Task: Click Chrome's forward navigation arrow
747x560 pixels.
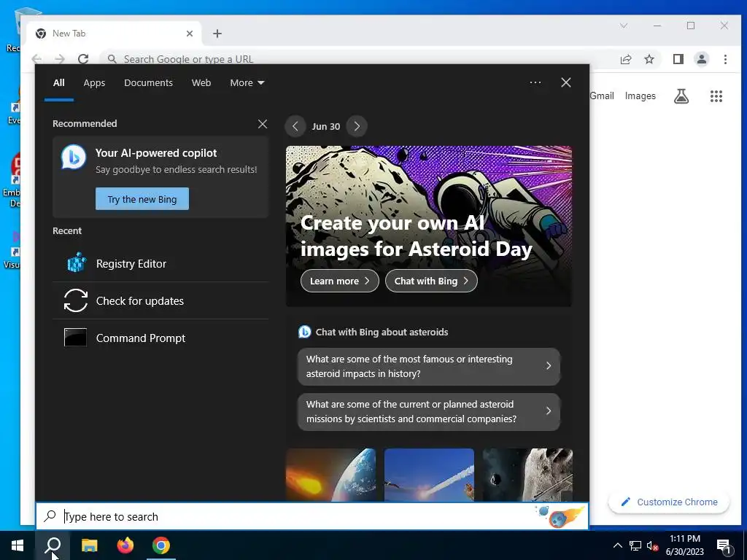Action: pyautogui.click(x=60, y=58)
